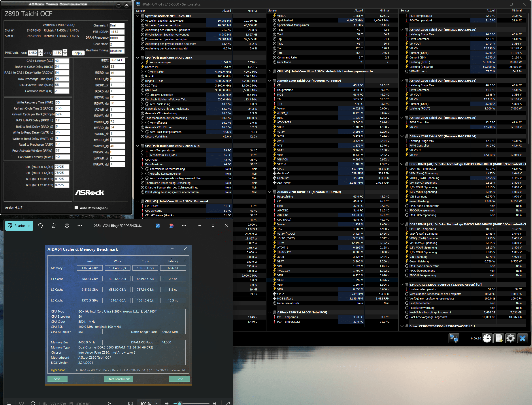This screenshot has width=532, height=405.
Task: Click Start Benchmark button
Action: click(x=119, y=379)
